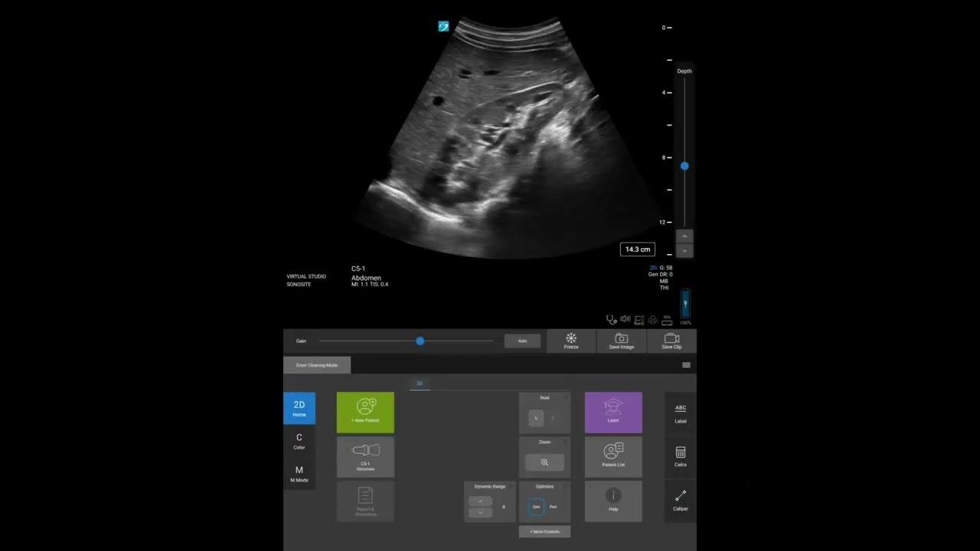980x551 pixels.
Task: Switch to M Mode
Action: pos(299,474)
